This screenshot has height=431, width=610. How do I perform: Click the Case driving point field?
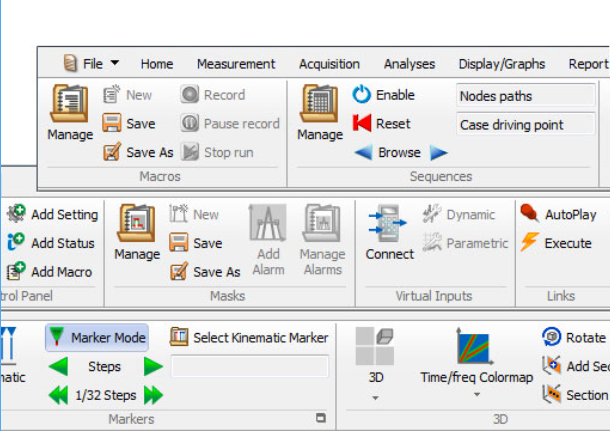[x=525, y=124]
